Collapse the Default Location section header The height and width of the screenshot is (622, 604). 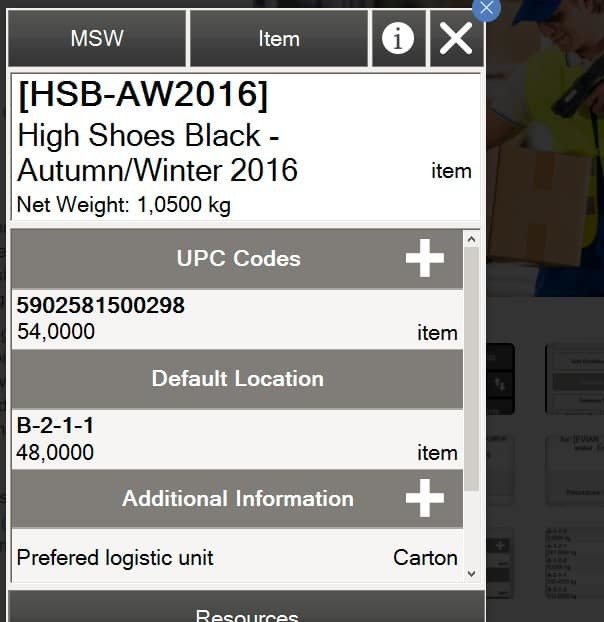coord(237,379)
